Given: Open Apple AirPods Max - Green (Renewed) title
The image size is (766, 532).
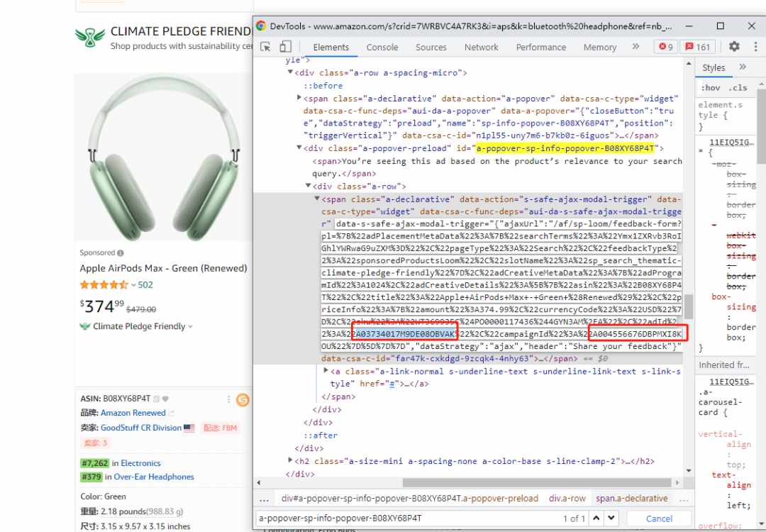Looking at the screenshot, I should 163,268.
